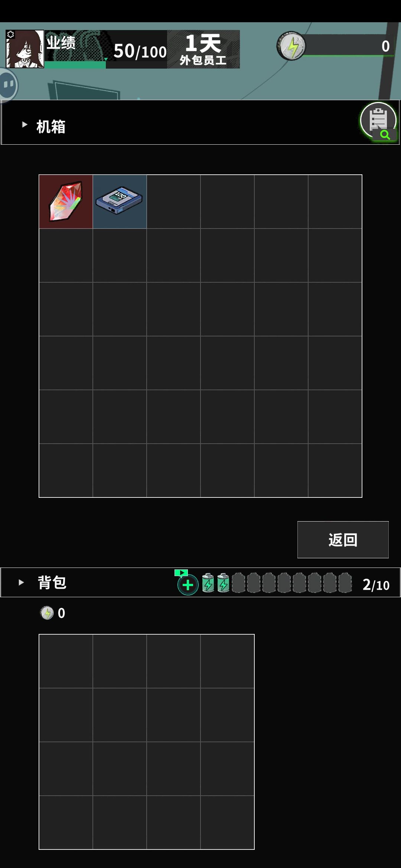Viewport: 401px width, 868px height.
Task: Tap the 1天 外包员工 day indicator
Action: [x=203, y=49]
